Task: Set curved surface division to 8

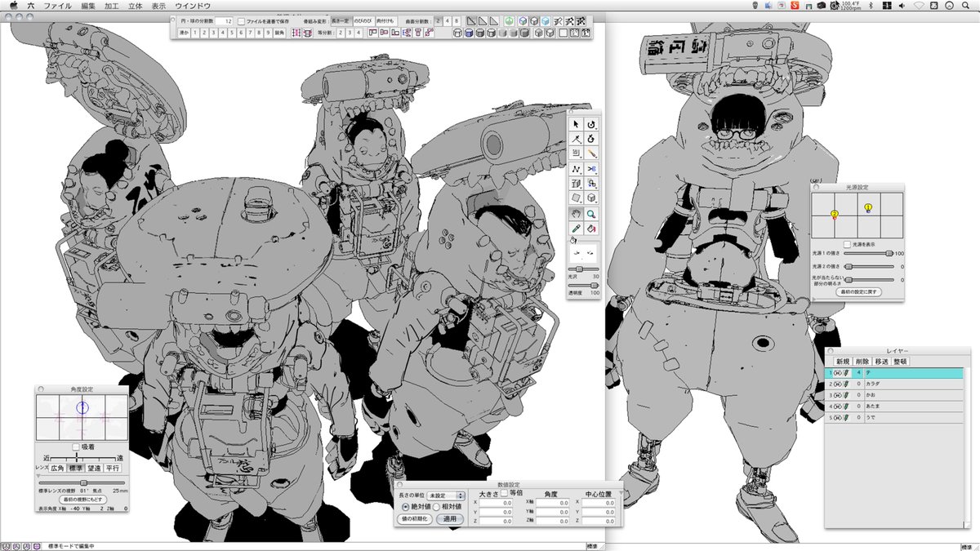Action: coord(457,20)
